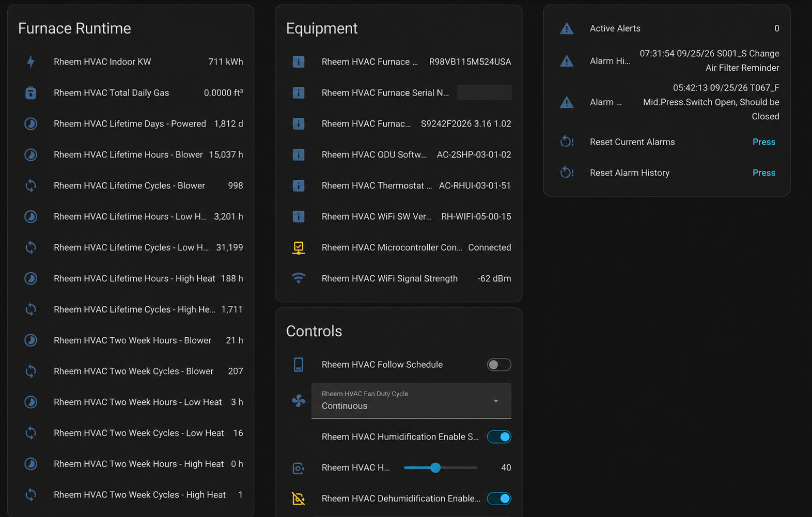Click the 31,199 low heat cycles value
The height and width of the screenshot is (517, 812).
229,247
